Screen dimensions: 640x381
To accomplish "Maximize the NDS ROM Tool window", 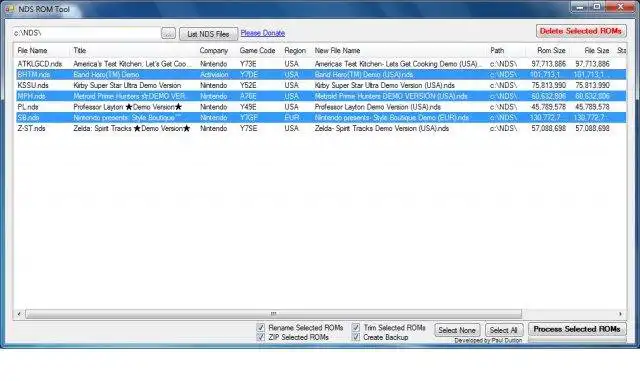I will pos(597,7).
